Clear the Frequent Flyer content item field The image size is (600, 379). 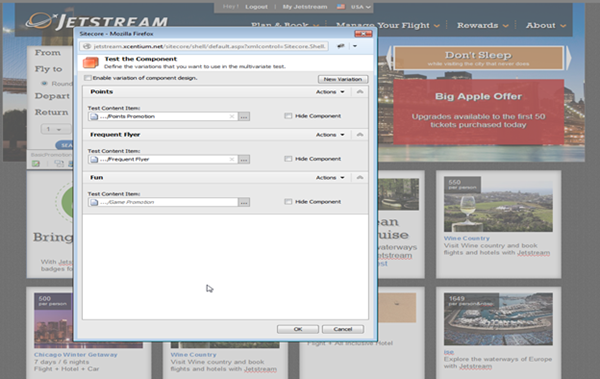(232, 159)
